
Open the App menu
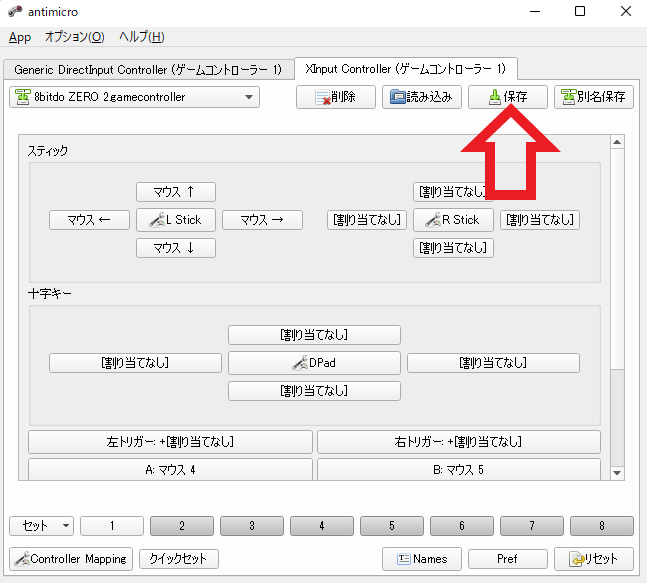coord(20,37)
